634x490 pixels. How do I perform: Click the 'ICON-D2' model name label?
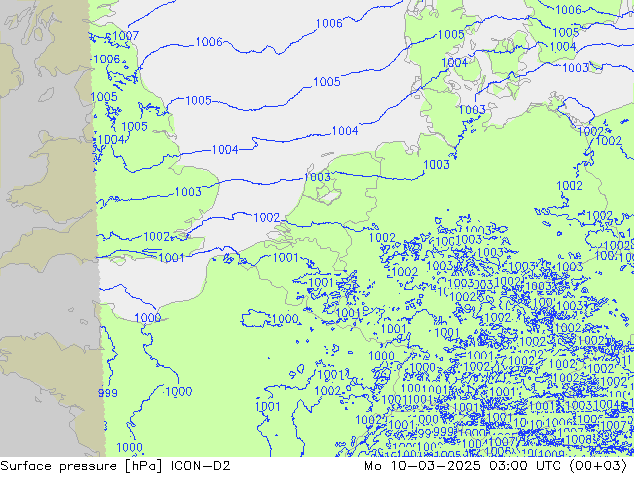[201, 466]
